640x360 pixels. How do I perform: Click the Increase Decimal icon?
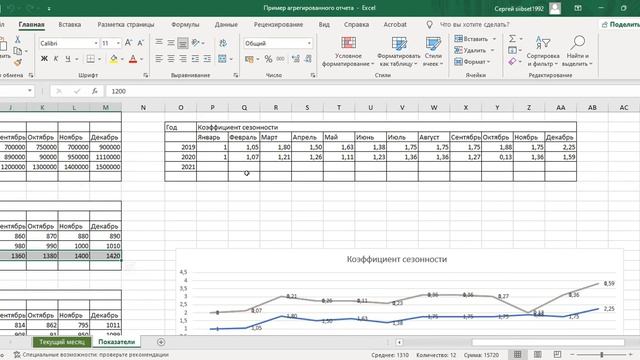(296, 59)
